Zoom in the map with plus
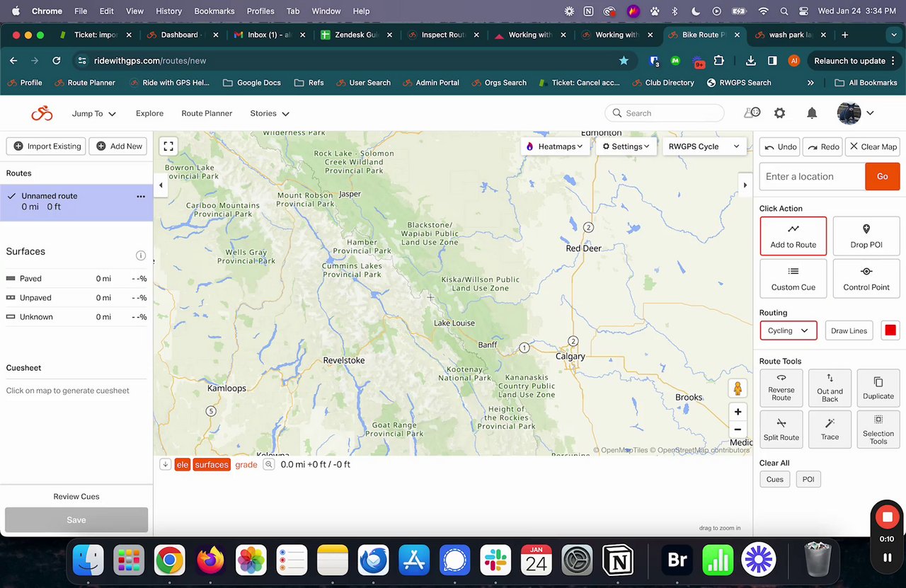906x588 pixels. point(738,412)
